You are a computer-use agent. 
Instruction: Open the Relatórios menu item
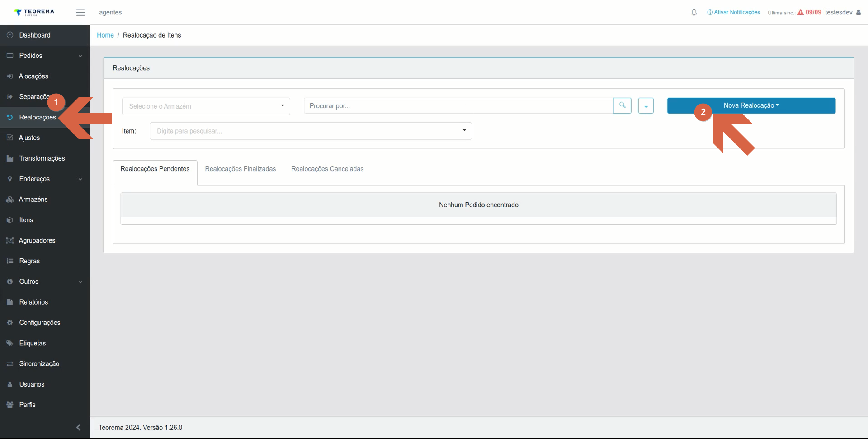(x=44, y=302)
